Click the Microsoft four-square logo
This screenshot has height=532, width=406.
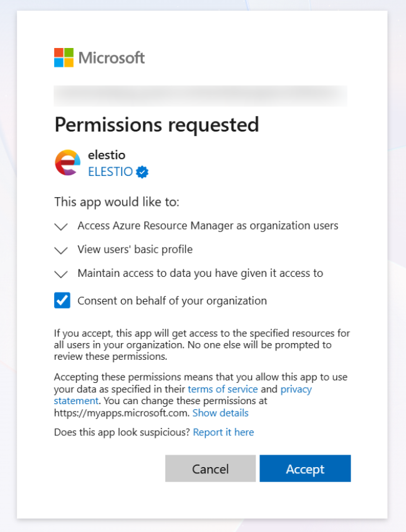(x=62, y=58)
